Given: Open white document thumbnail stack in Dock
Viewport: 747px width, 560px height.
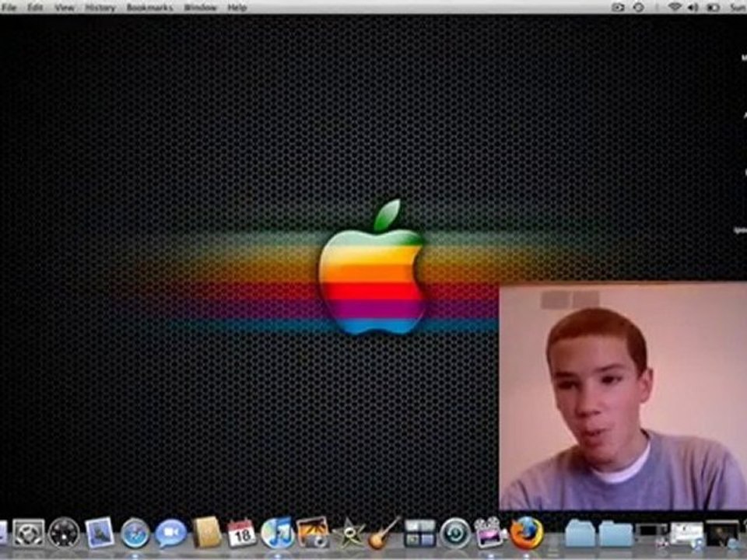Looking at the screenshot, I should [x=686, y=534].
